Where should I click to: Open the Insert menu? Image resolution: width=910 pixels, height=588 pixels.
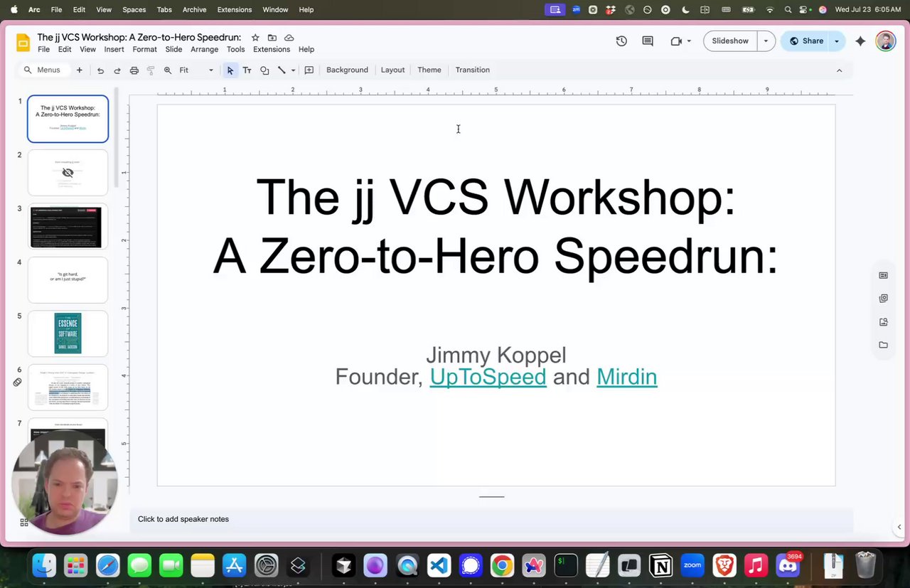click(x=114, y=50)
